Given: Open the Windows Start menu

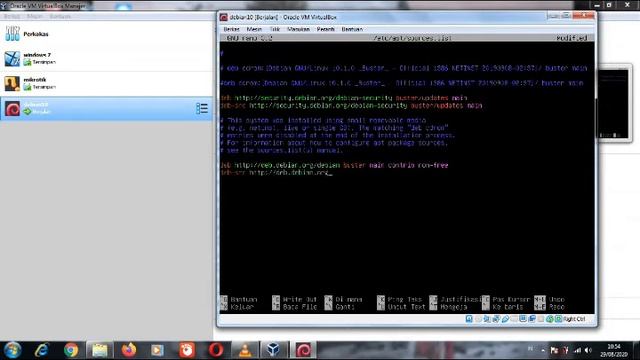Looking at the screenshot, I should point(13,350).
